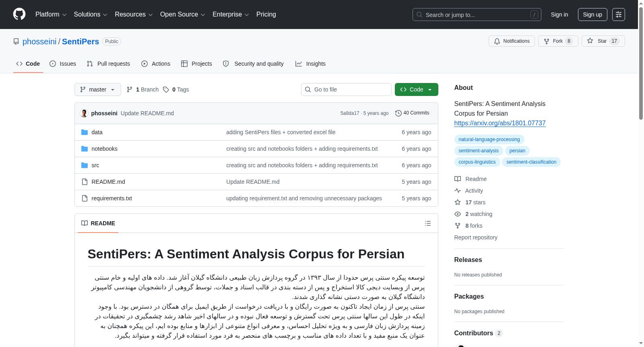Click the tag icon next to Tags
This screenshot has width=644, height=347.
point(166,89)
